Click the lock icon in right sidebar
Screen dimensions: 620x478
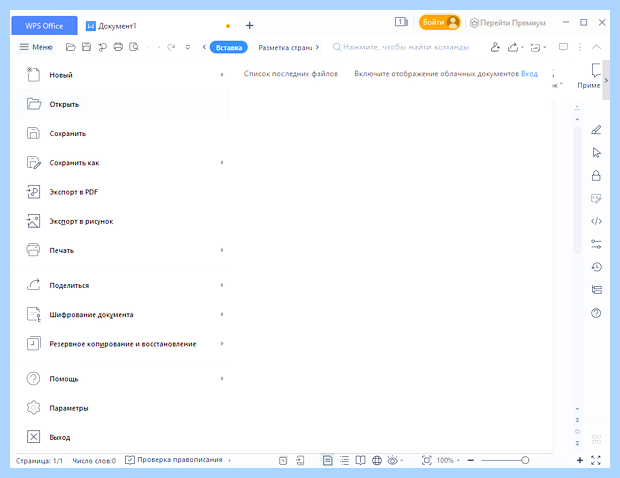596,176
